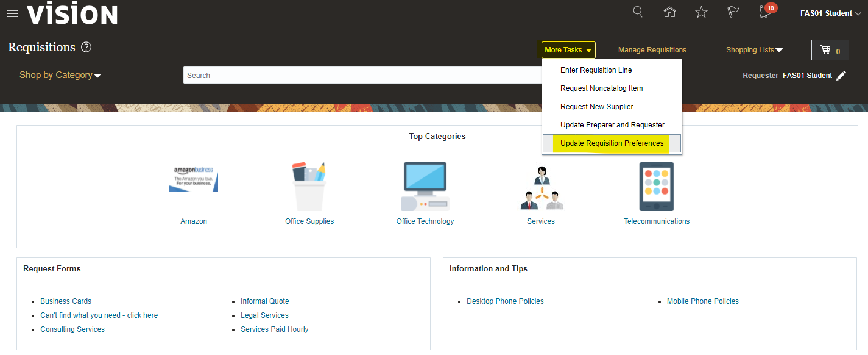Expand the Shop by Category dropdown

60,75
